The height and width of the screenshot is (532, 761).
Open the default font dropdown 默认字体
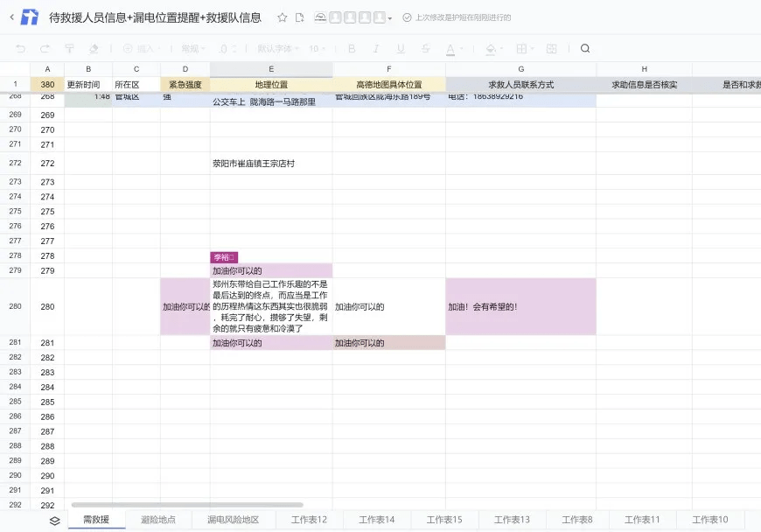278,48
